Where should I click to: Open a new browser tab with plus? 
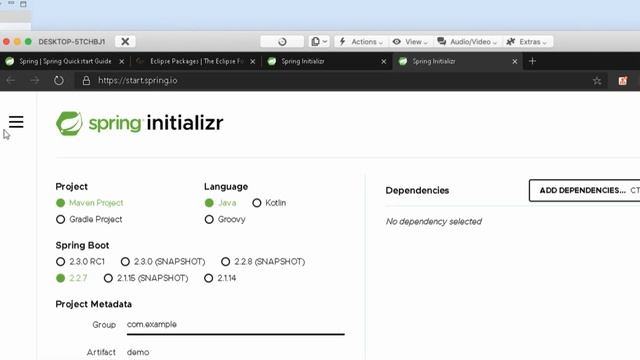tap(532, 61)
